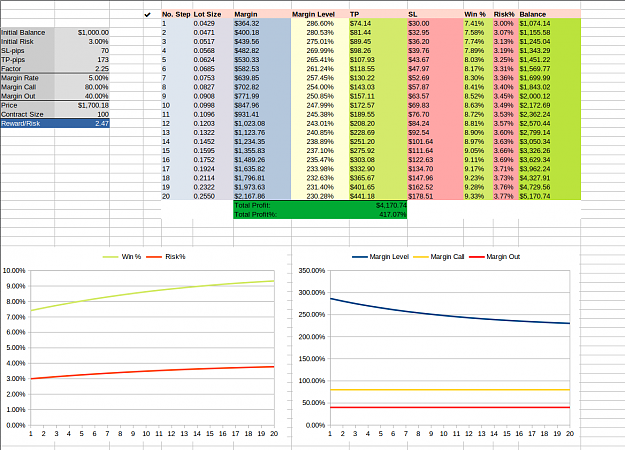Select the Initial Risk value 3.00%

[82, 41]
